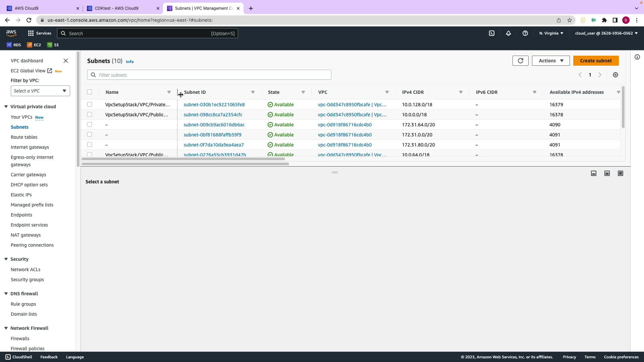
Task: Go to Route tables in sidebar
Action: pos(24,137)
